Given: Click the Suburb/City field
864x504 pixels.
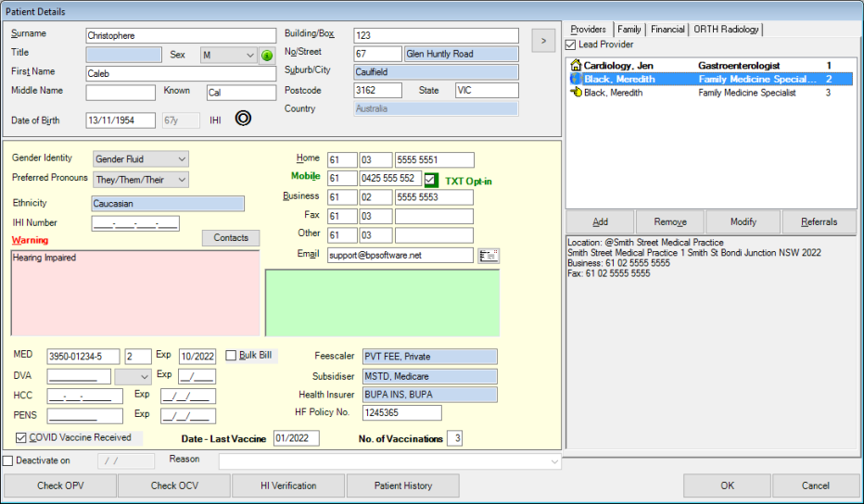Looking at the screenshot, I should pyautogui.click(x=436, y=72).
